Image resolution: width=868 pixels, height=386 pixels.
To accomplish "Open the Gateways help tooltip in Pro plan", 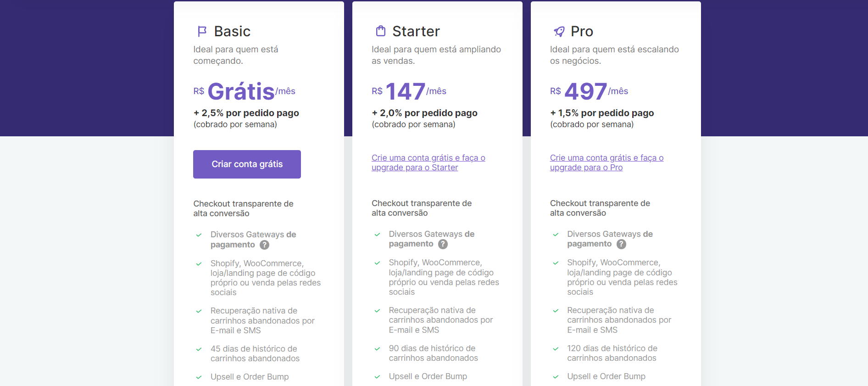I will pyautogui.click(x=621, y=244).
